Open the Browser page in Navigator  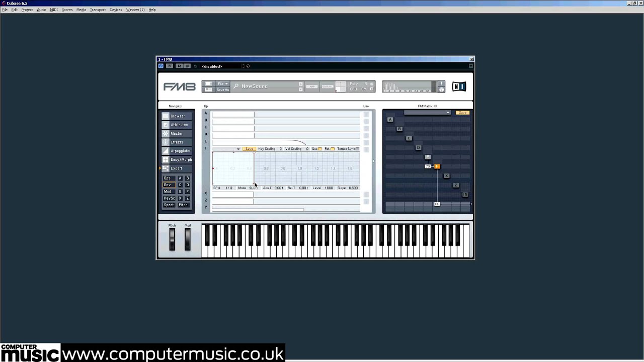[177, 116]
